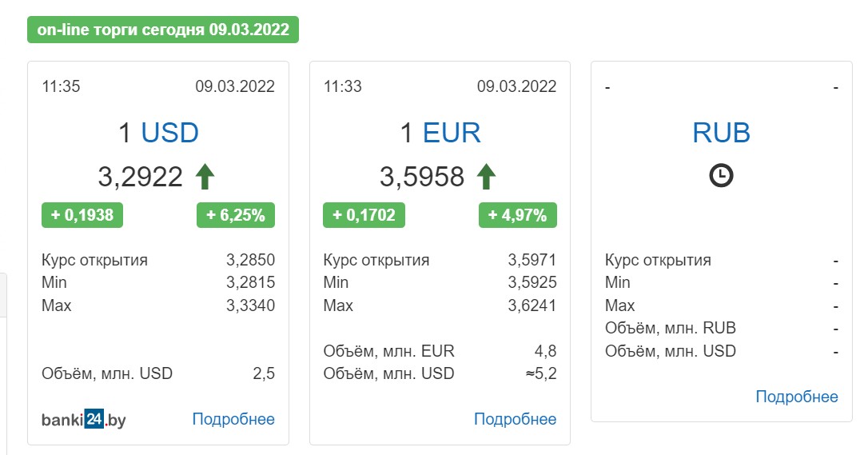Click the + 4,97% percent badge
Viewport: 868px width, 455px height.
click(x=518, y=215)
